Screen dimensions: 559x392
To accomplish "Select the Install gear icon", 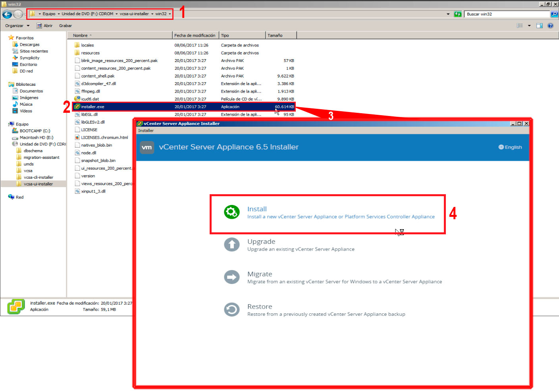I will click(x=231, y=212).
